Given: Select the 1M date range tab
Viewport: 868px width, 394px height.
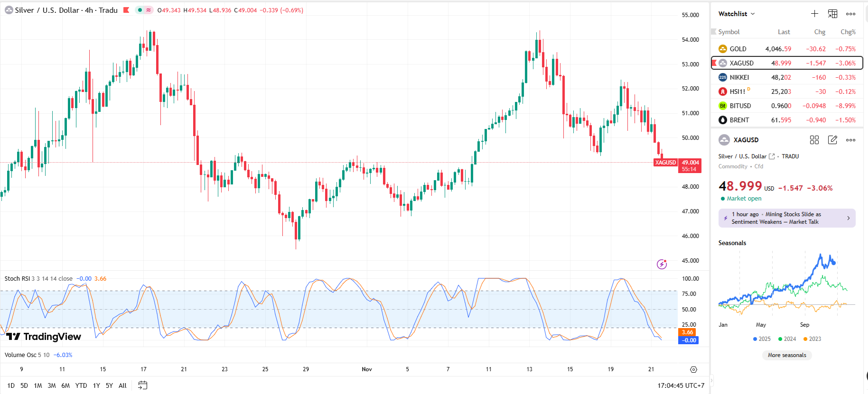Looking at the screenshot, I should click(38, 385).
